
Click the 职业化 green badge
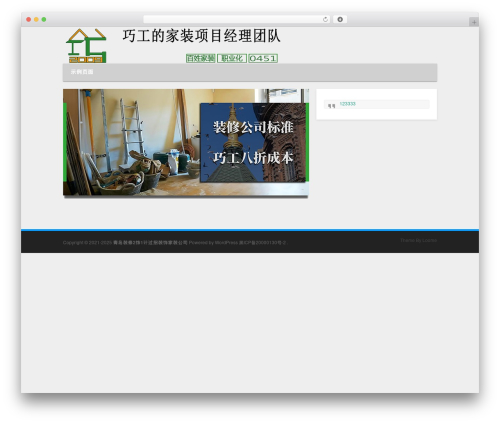pos(232,58)
